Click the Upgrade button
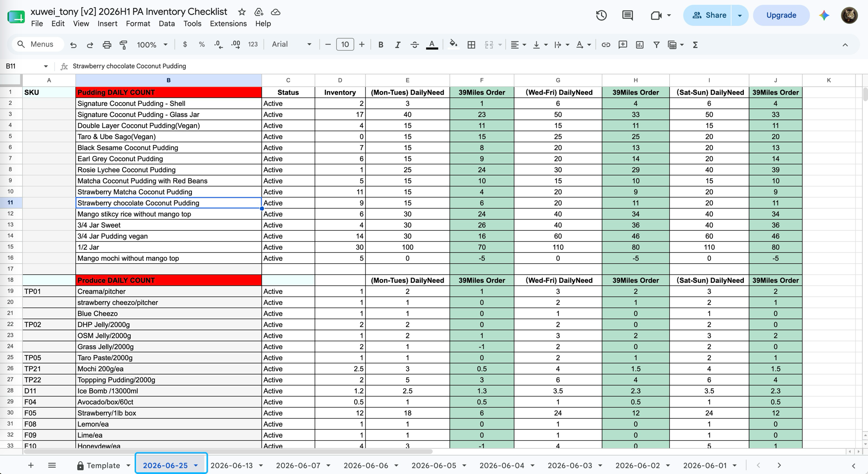 pyautogui.click(x=781, y=15)
